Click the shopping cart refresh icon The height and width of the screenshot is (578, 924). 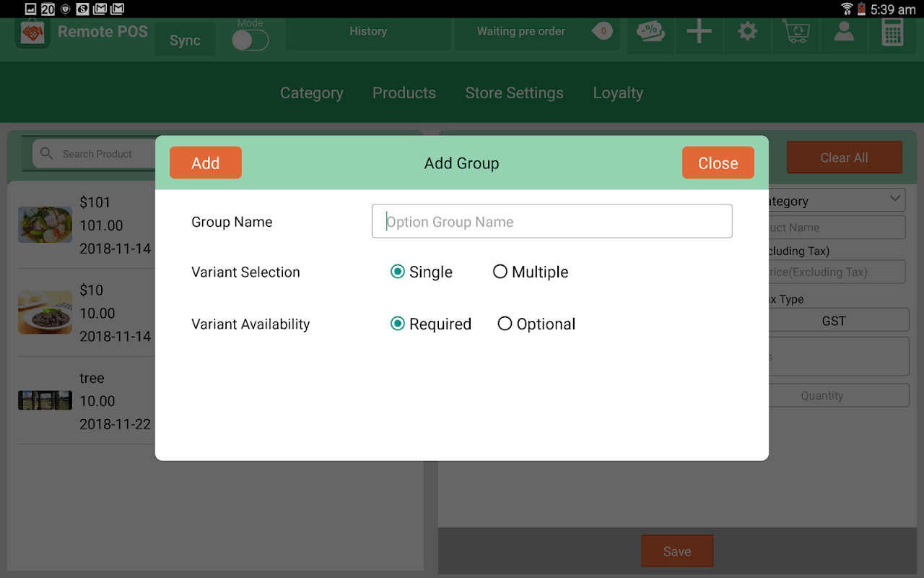click(796, 32)
